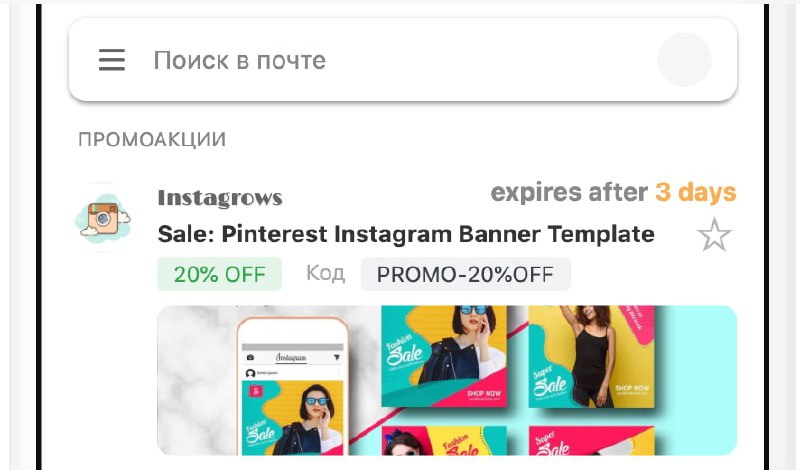Open the "Sale: Pinterest Instagram Banner Template" subject
The image size is (800, 470).
(406, 234)
